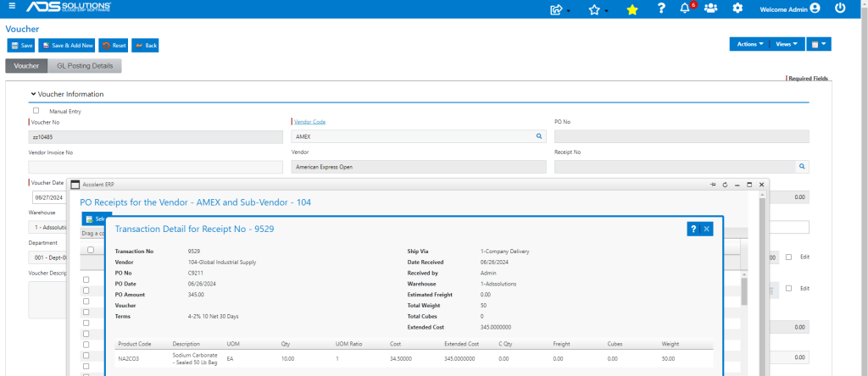This screenshot has width=868, height=376.
Task: Open the Department dropdown
Action: click(47, 257)
